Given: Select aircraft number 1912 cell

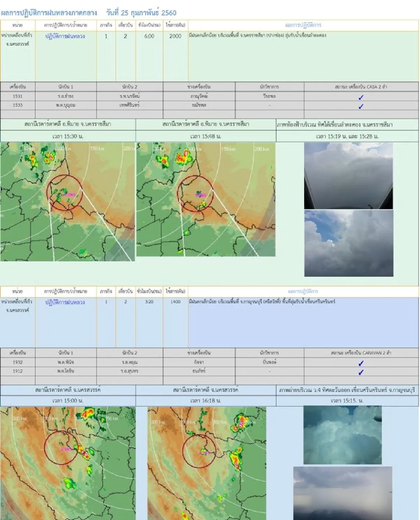Looking at the screenshot, I should tap(17, 371).
